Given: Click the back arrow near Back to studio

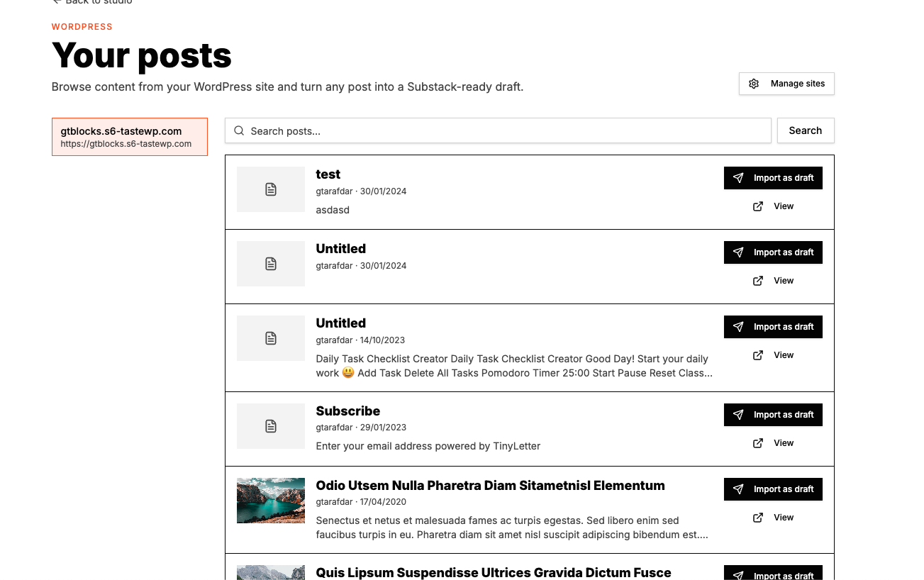Looking at the screenshot, I should (57, 2).
